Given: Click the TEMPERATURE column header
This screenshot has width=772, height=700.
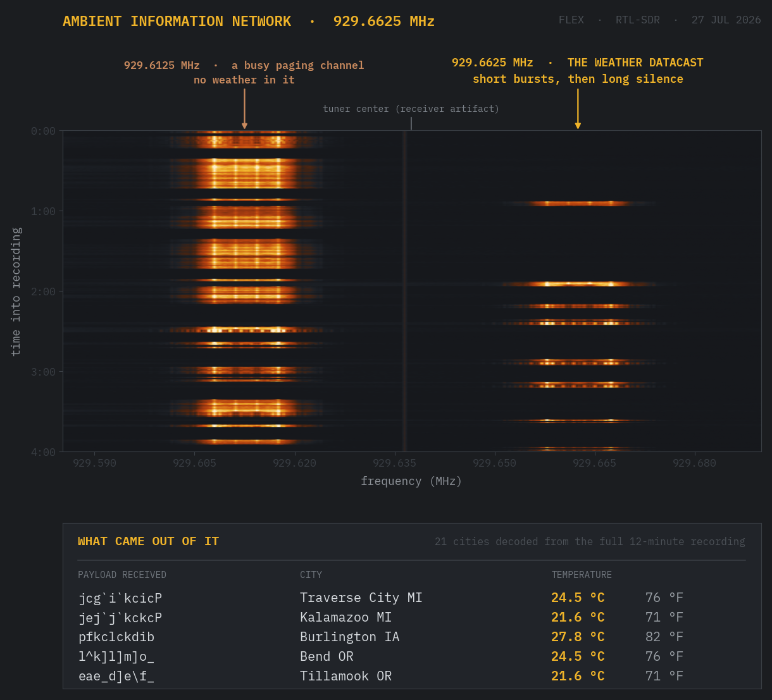Looking at the screenshot, I should point(582,575).
